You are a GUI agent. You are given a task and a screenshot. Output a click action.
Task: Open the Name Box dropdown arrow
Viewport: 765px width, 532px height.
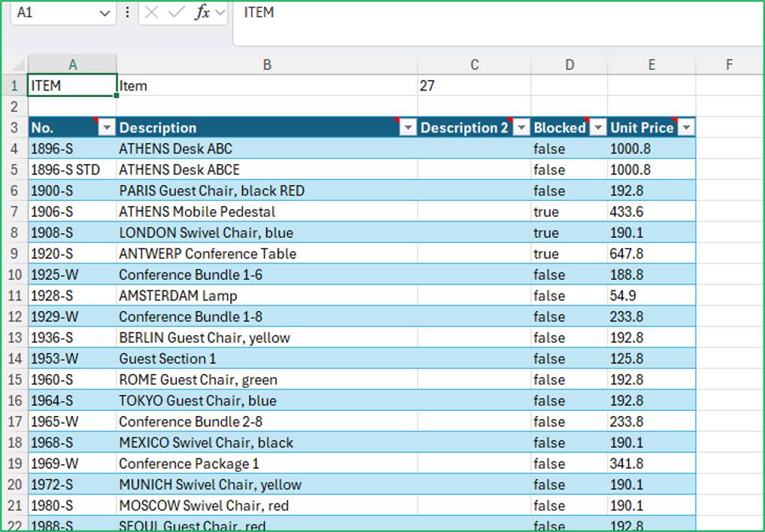click(x=105, y=14)
